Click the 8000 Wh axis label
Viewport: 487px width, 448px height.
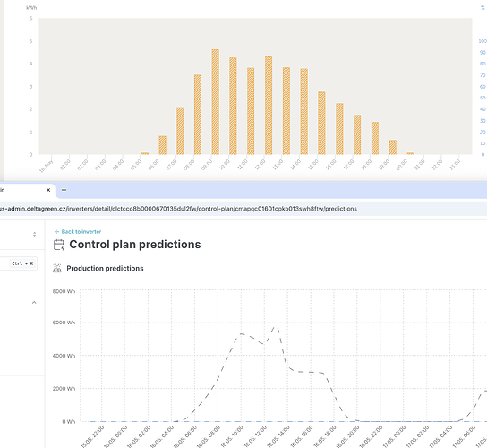click(64, 291)
